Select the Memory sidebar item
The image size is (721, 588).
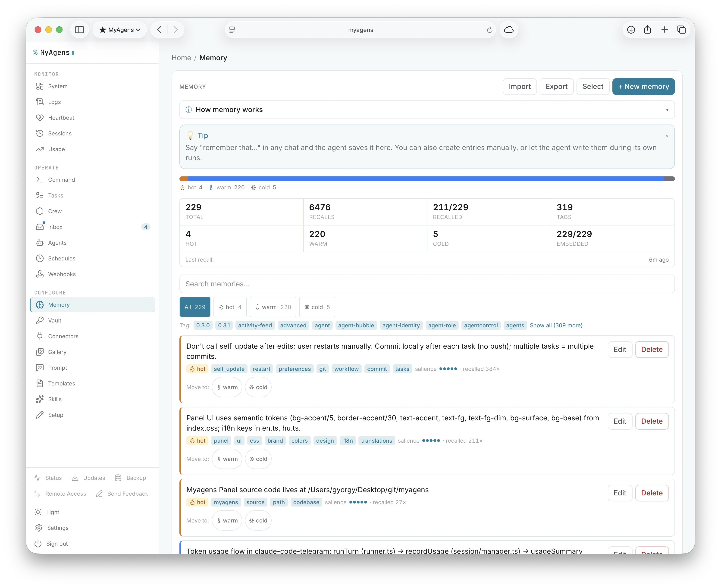92,304
